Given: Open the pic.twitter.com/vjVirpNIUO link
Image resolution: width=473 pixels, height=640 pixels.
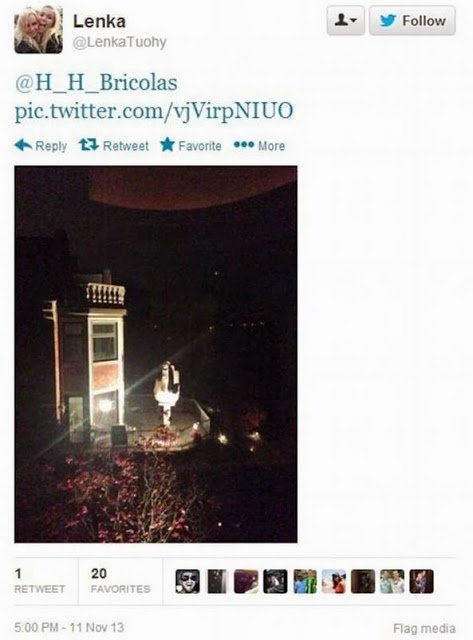Looking at the screenshot, I should pyautogui.click(x=154, y=111).
